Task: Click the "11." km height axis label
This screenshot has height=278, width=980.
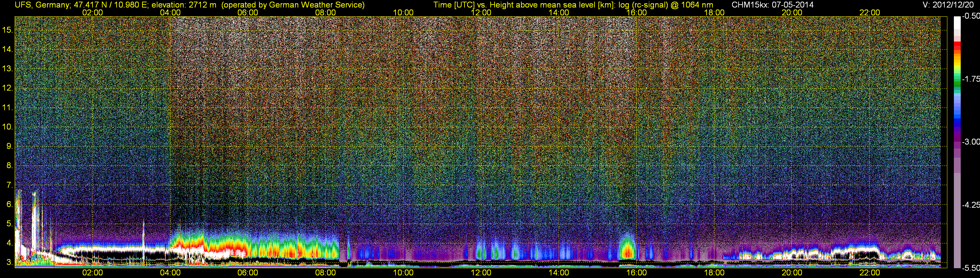Action: [x=8, y=107]
